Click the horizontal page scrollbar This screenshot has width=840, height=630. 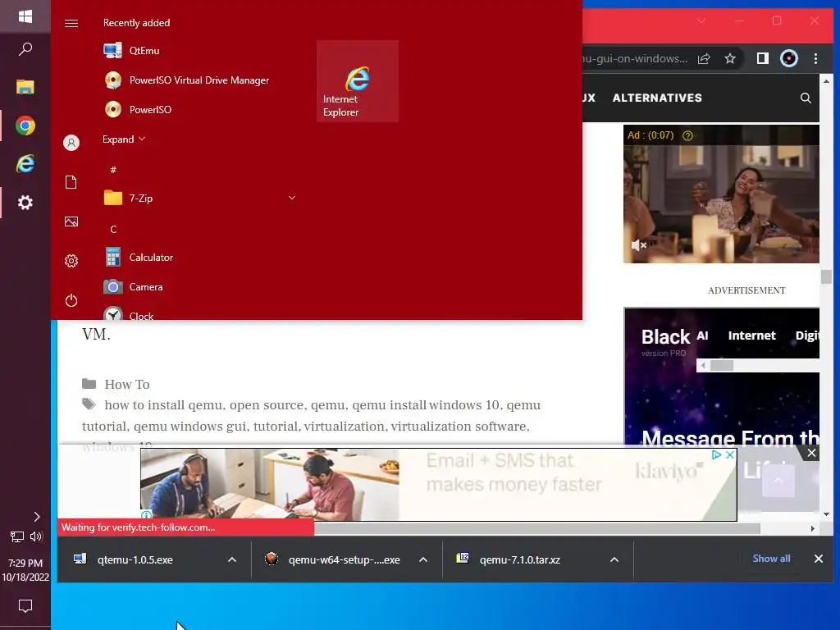click(x=536, y=528)
